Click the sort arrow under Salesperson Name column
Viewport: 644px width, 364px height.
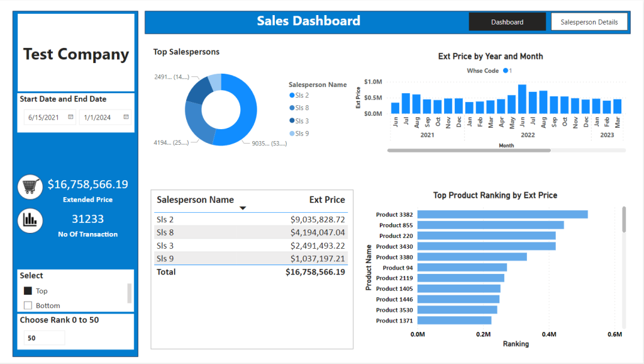pyautogui.click(x=243, y=208)
